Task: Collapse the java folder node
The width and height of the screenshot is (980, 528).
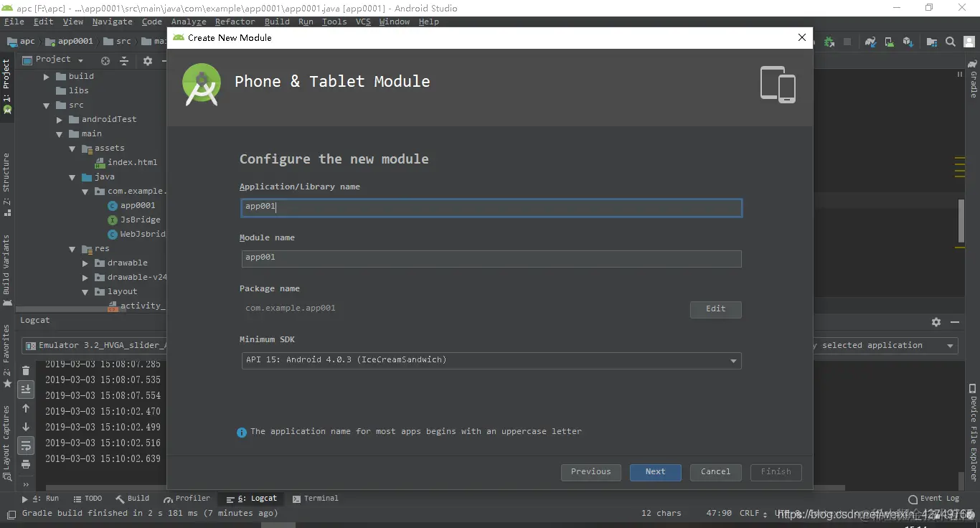Action: click(x=72, y=177)
